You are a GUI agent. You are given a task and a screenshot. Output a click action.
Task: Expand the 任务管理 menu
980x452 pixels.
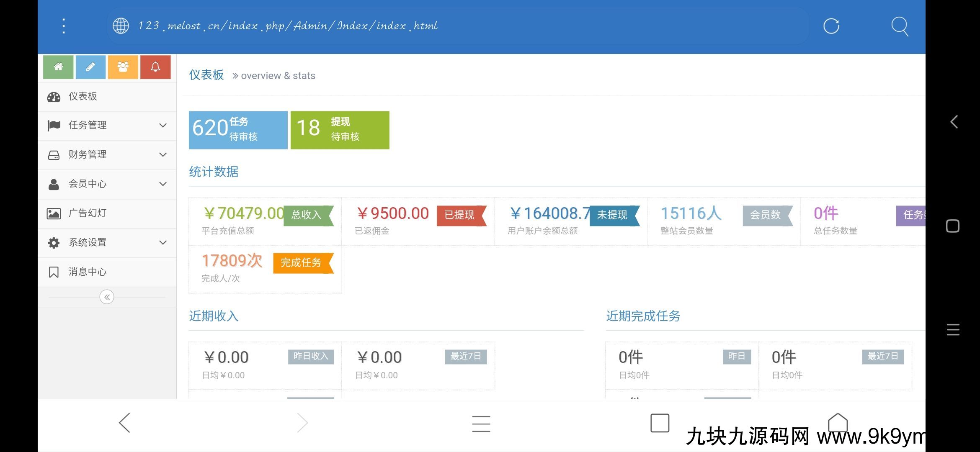pos(162,125)
